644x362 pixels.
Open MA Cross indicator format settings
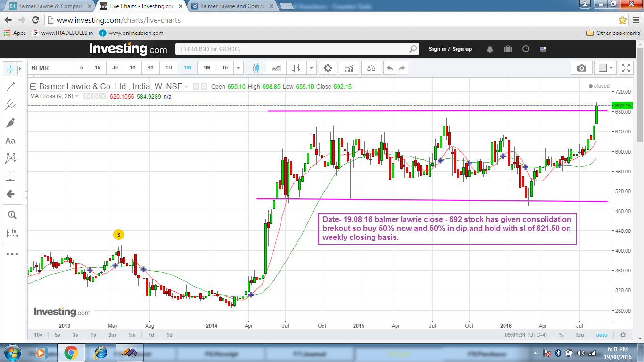pyautogui.click(x=94, y=96)
